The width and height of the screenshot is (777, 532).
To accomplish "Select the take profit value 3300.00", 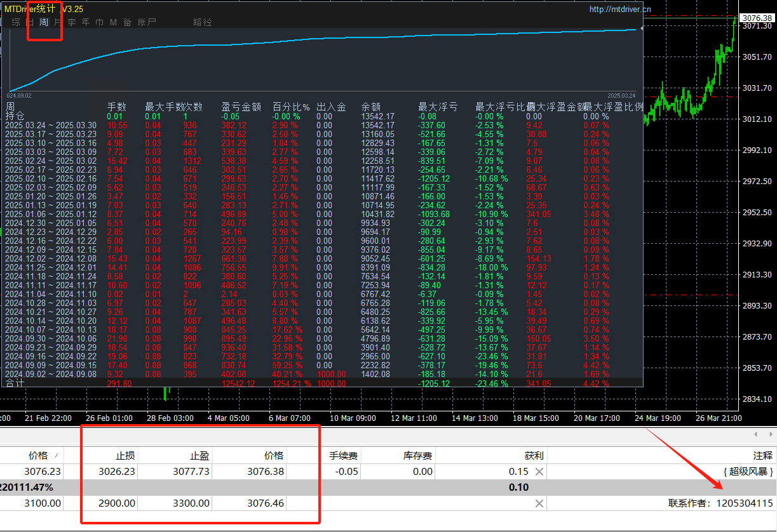I will tap(191, 503).
